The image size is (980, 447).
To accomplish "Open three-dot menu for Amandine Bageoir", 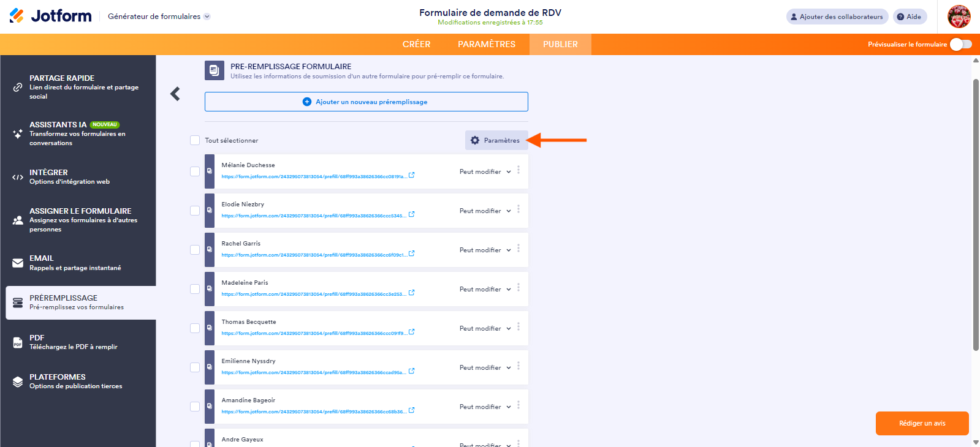I will click(x=518, y=405).
